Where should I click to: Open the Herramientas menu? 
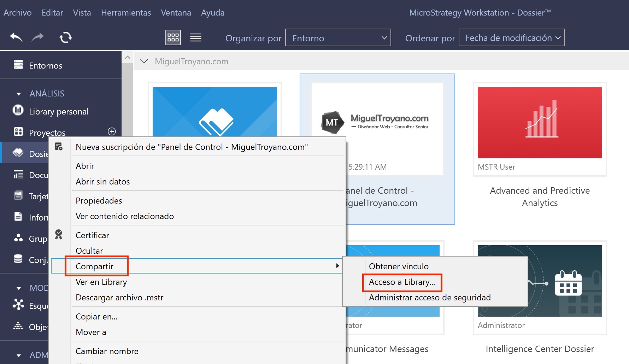coord(126,13)
